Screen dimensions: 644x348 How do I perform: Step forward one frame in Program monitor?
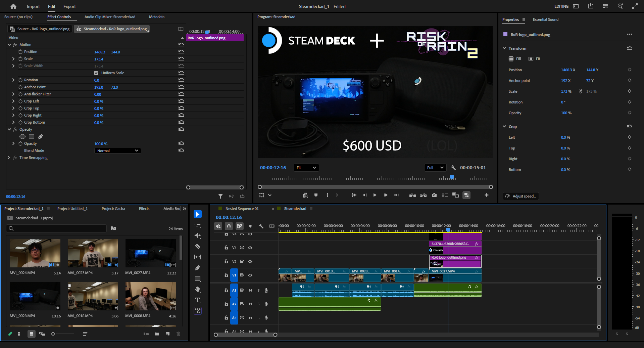(386, 195)
